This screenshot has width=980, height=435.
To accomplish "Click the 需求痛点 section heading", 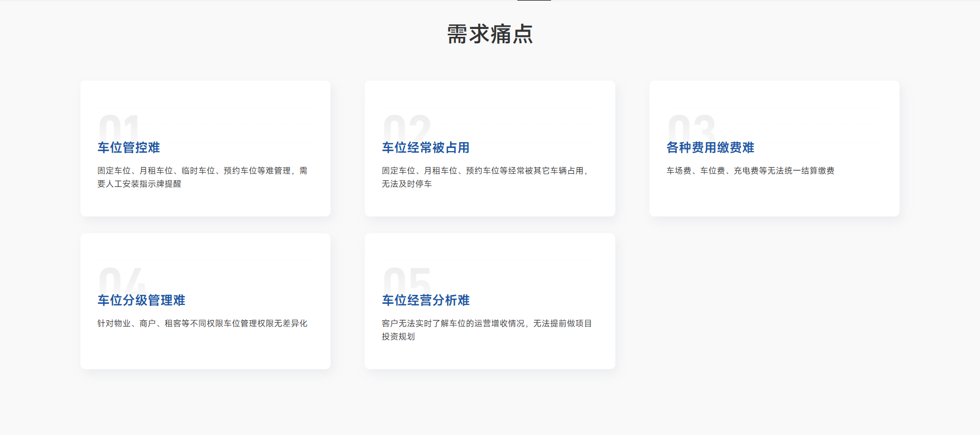I will point(489,34).
